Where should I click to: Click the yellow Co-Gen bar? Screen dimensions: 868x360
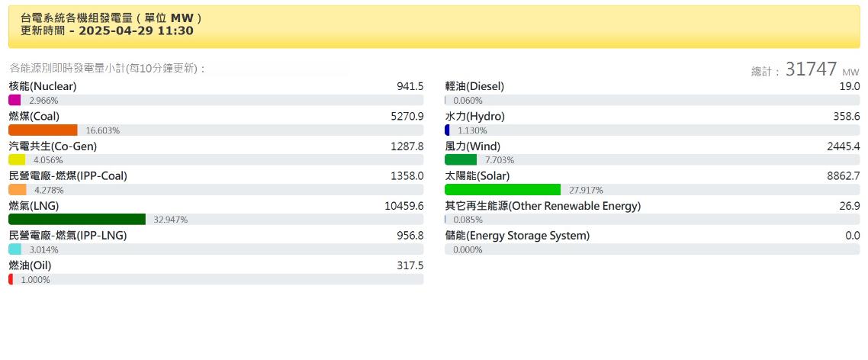[17, 159]
